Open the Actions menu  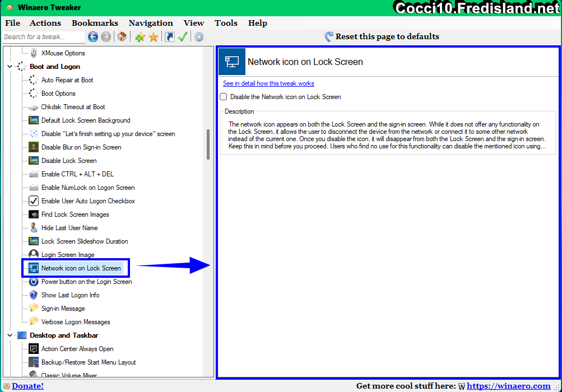(45, 23)
